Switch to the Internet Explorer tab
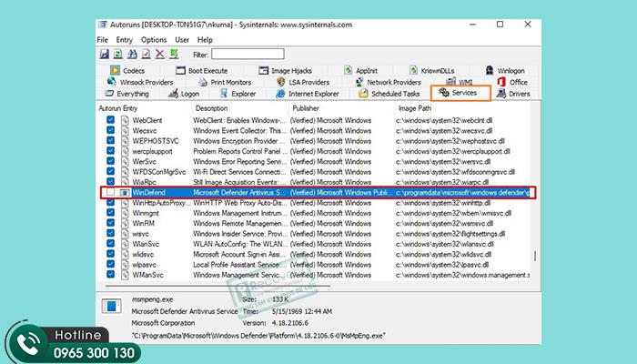 (308, 94)
